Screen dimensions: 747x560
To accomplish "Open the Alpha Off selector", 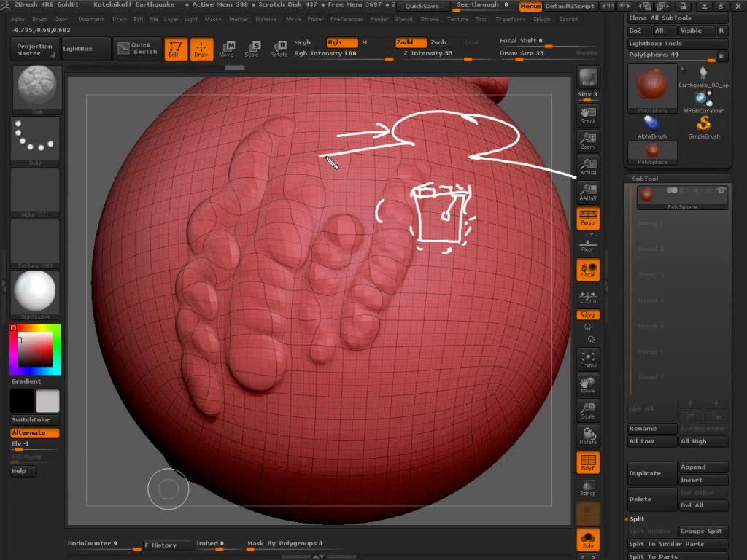I will tap(35, 192).
